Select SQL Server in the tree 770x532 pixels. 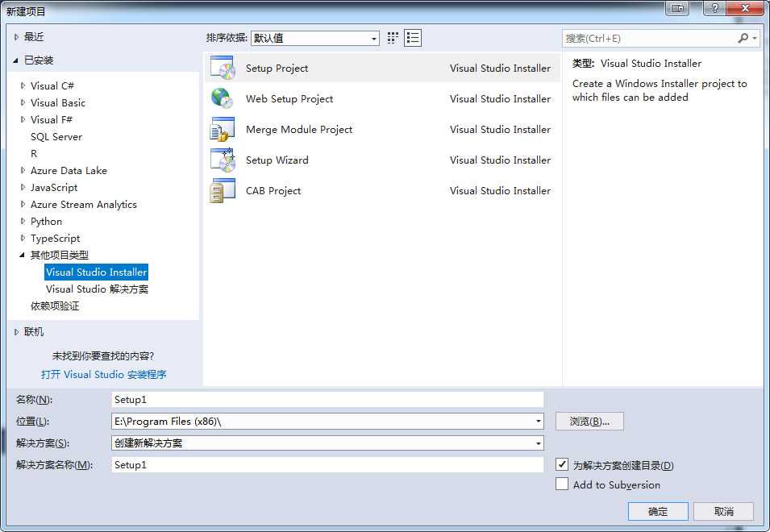click(56, 136)
